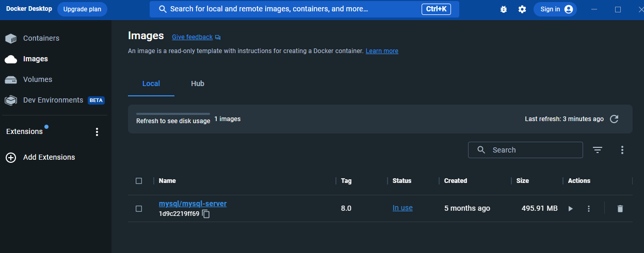
Task: Focus the global search bar
Action: pyautogui.click(x=304, y=9)
